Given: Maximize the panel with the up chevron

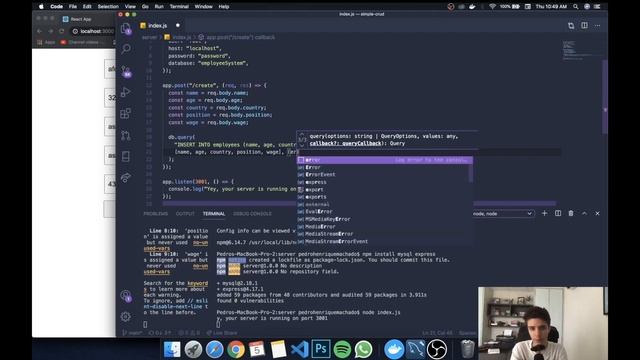Looking at the screenshot, I should [x=584, y=213].
